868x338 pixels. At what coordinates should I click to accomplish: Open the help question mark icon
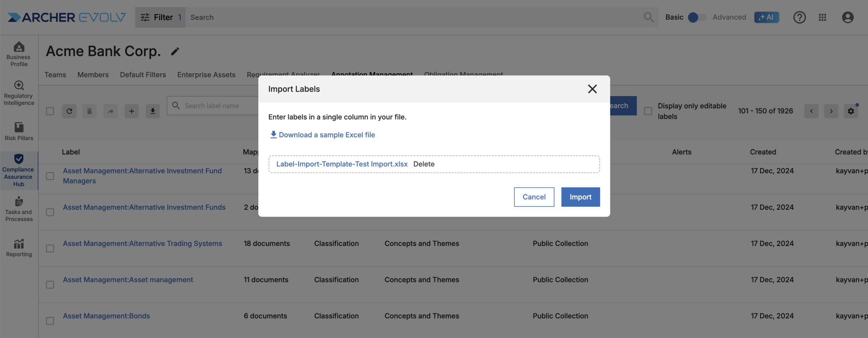(799, 17)
